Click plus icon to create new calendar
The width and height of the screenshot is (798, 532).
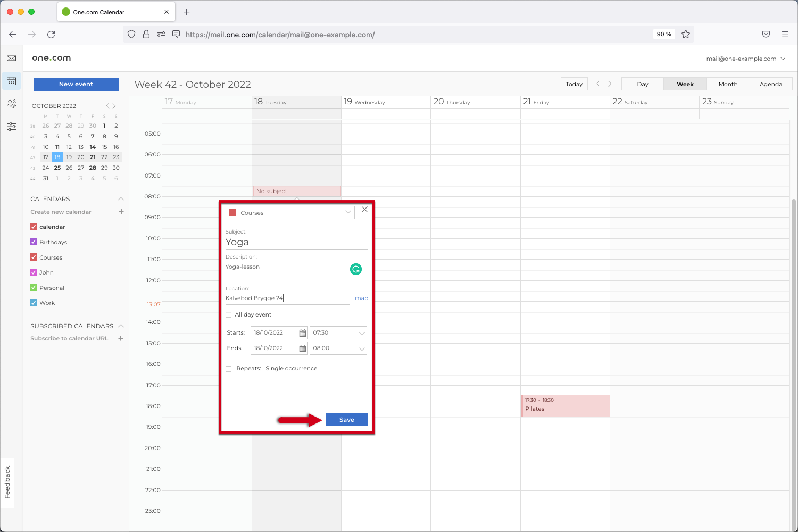pyautogui.click(x=121, y=212)
